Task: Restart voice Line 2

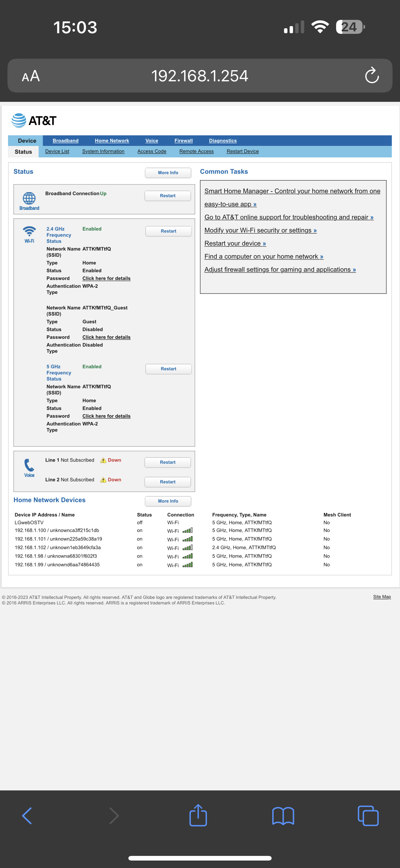Action: click(168, 482)
